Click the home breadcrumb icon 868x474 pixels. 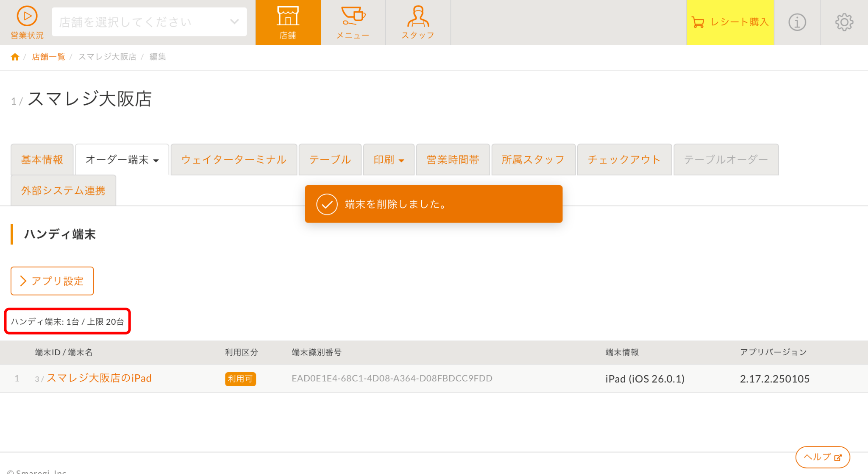[x=15, y=57]
